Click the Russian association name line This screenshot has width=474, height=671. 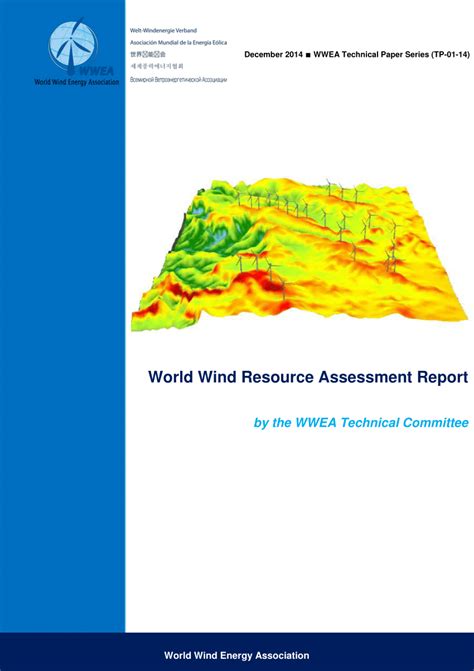tap(178, 80)
